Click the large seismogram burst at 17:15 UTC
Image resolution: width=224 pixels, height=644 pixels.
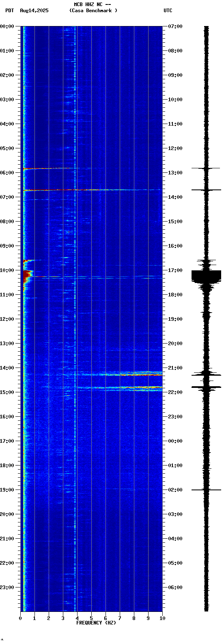point(206,276)
